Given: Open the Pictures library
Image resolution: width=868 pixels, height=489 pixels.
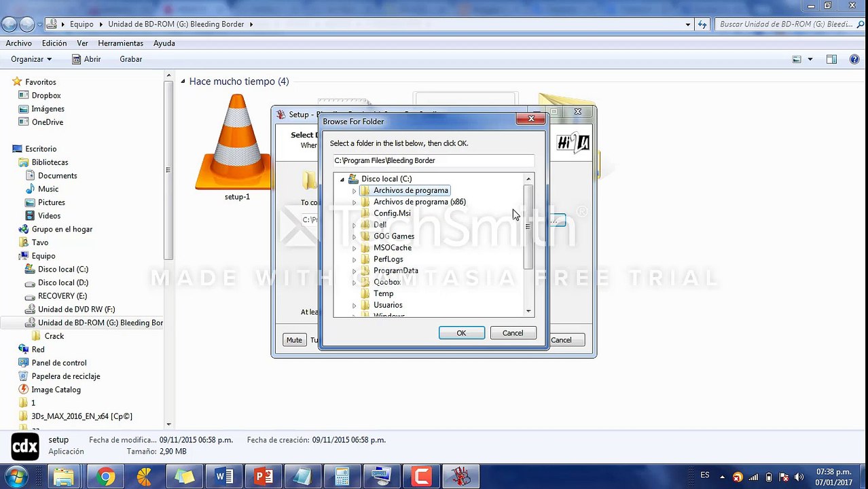Looking at the screenshot, I should coord(51,202).
